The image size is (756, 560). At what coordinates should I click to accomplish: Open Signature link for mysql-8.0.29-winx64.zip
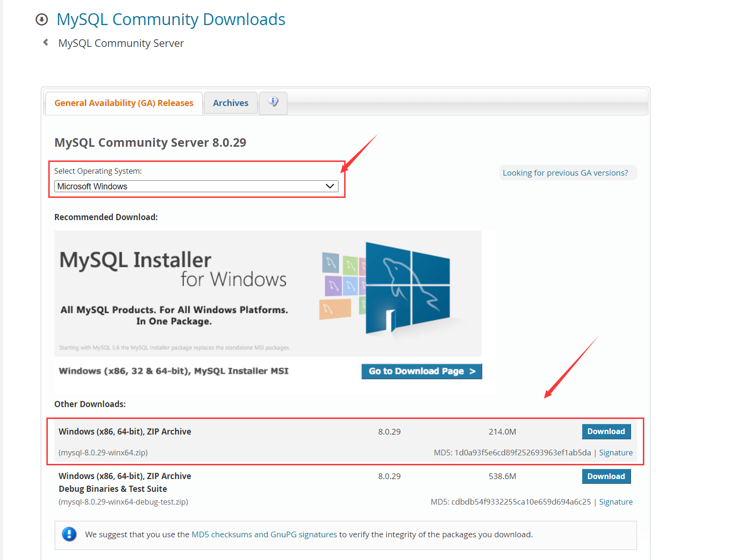(616, 453)
